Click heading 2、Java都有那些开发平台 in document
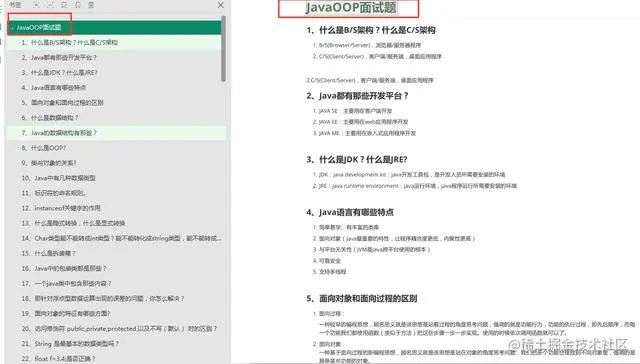Screen dimensions: 640x364 (358, 96)
